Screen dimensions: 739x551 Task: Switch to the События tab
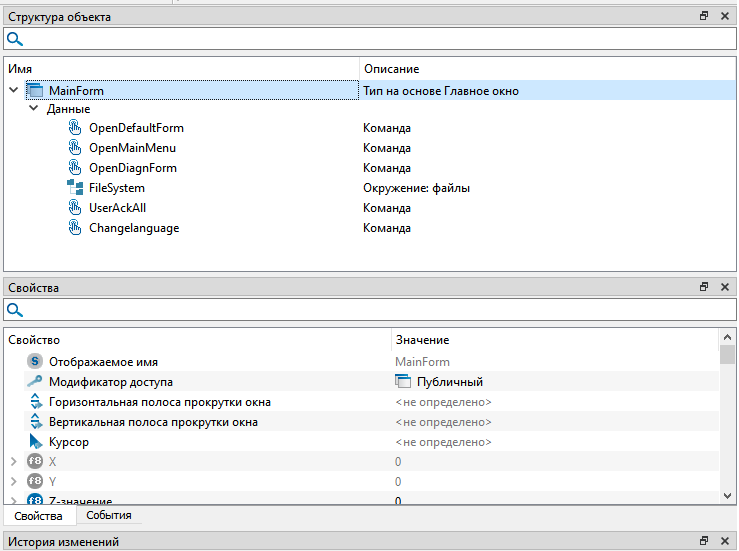pos(108,516)
